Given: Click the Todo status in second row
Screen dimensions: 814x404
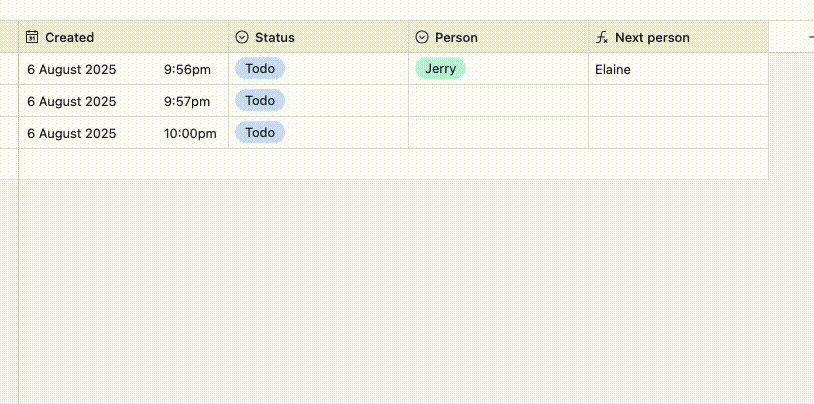Looking at the screenshot, I should pyautogui.click(x=260, y=101).
